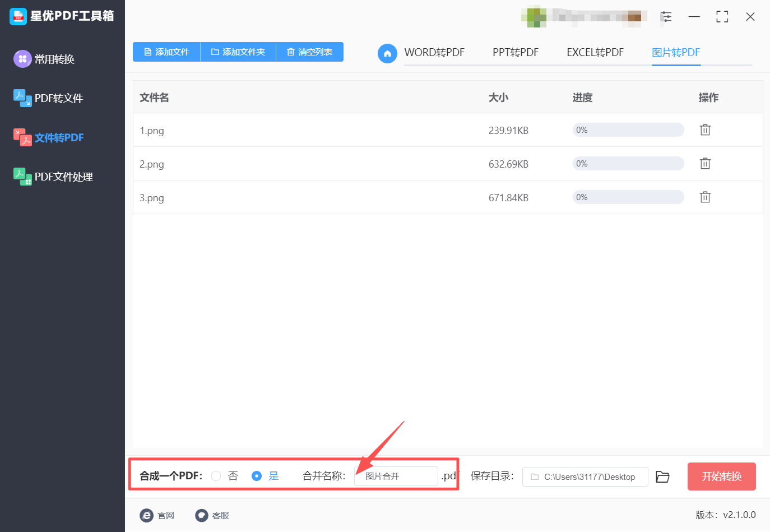This screenshot has height=532, width=770.
Task: Select the 图片转PDF tab
Action: tap(676, 53)
